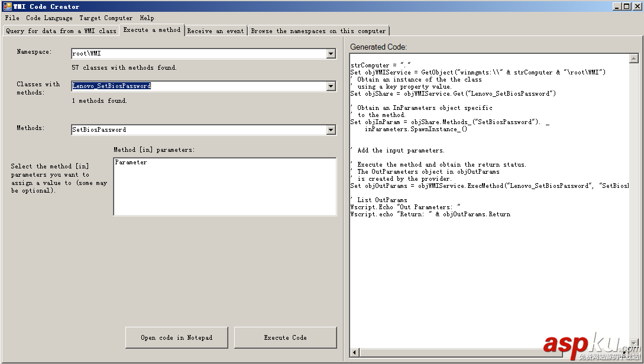Select the Execute a method tab
This screenshot has width=644, height=364.
[x=152, y=30]
